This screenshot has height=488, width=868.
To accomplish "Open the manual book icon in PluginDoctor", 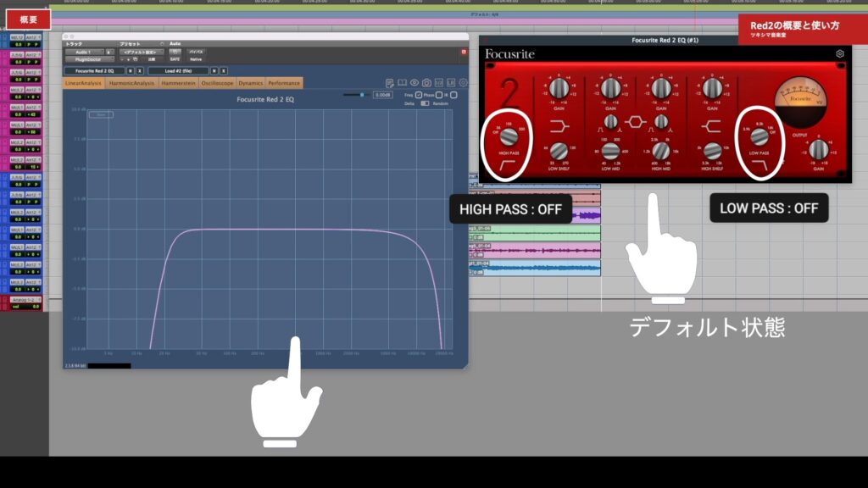I will 402,83.
